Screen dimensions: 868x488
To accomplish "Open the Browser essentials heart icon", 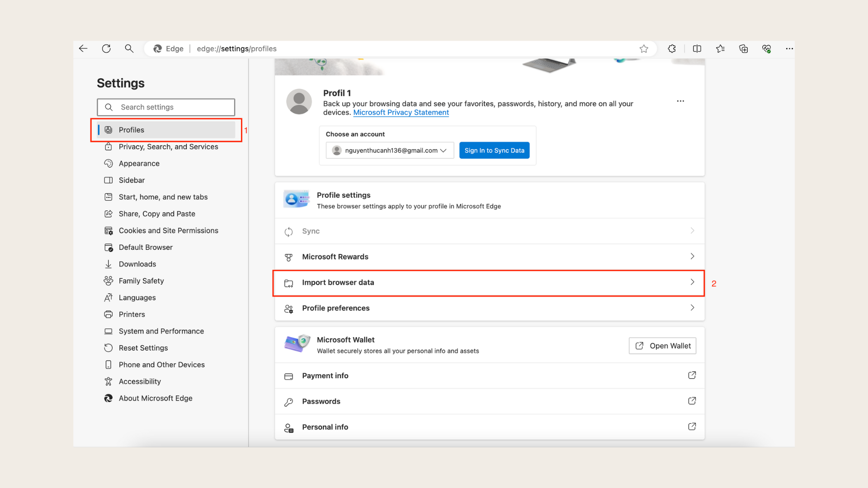I will pyautogui.click(x=766, y=49).
